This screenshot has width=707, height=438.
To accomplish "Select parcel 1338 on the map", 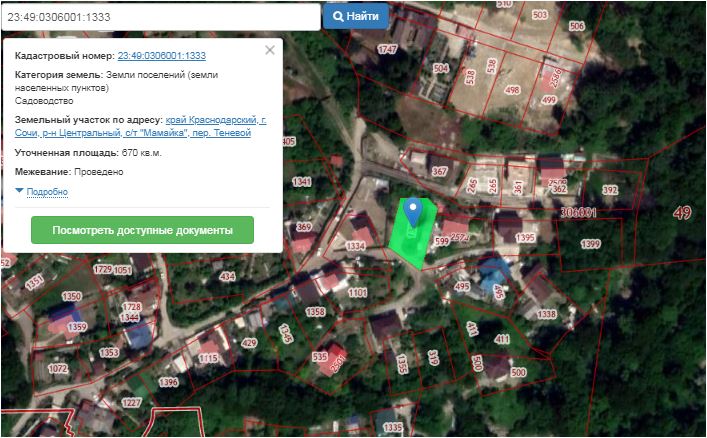I will 546,314.
